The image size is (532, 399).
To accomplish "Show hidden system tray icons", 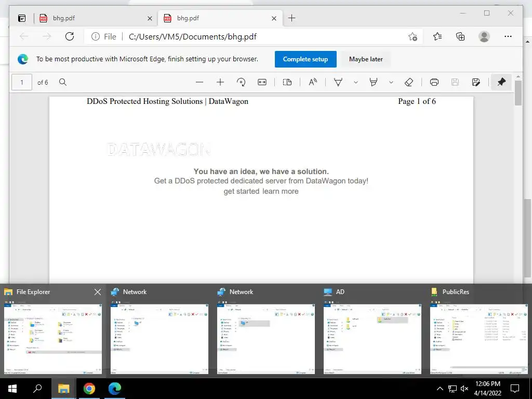I will point(440,389).
